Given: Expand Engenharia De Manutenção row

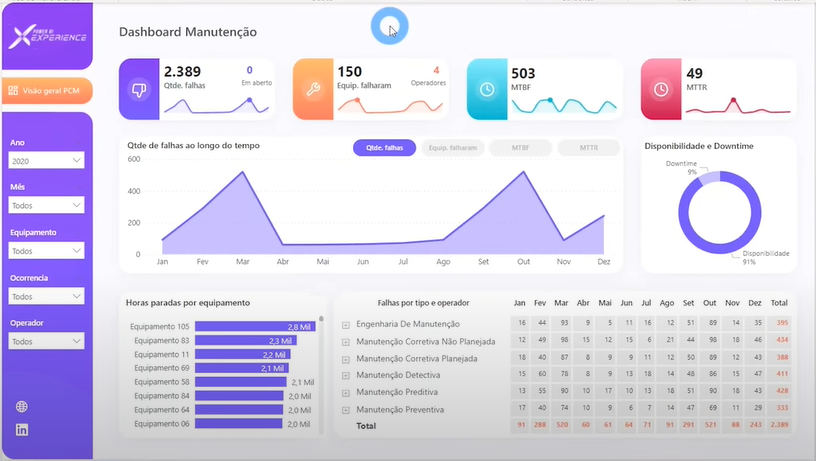Looking at the screenshot, I should pos(346,324).
